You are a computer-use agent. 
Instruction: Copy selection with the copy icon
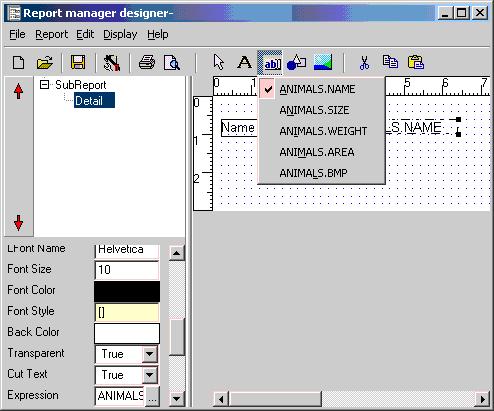point(390,62)
